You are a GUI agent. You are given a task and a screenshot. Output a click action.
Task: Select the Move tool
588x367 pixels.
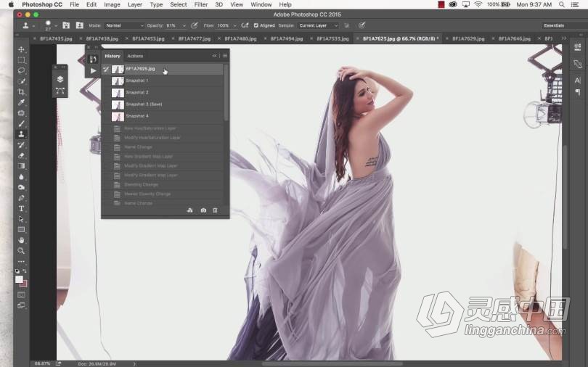coord(21,49)
